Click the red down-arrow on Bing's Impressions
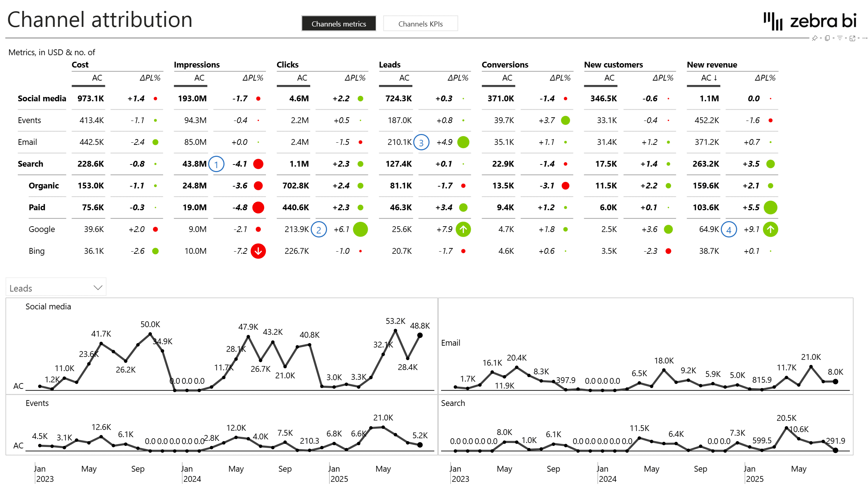Screen dimensions: 868x488 click(x=258, y=251)
